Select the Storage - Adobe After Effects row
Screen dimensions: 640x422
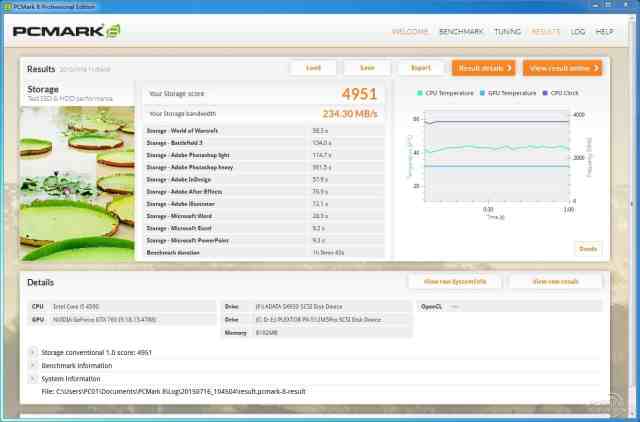(264, 192)
